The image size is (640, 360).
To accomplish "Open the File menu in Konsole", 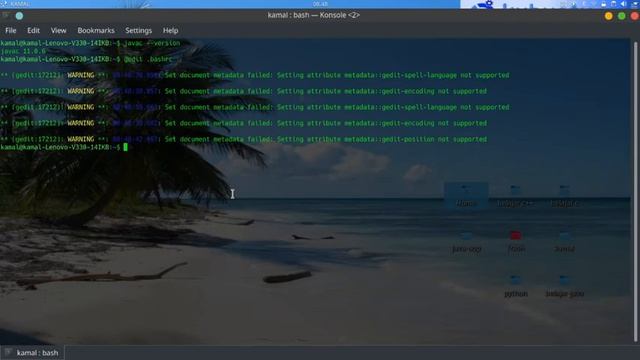I will [x=11, y=31].
